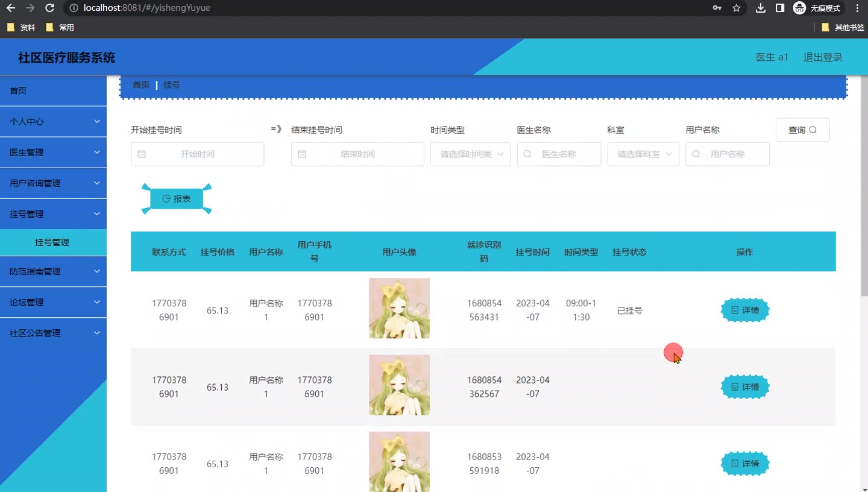
Task: Click 挂号价格 column header
Action: tap(218, 252)
